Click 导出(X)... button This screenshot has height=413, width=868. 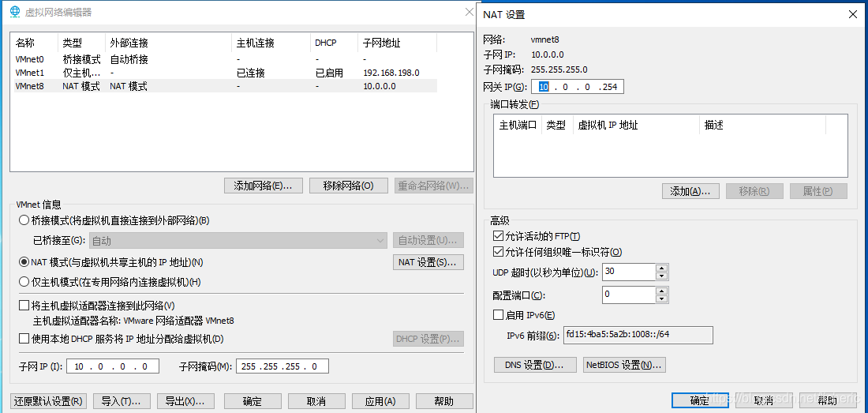[185, 401]
